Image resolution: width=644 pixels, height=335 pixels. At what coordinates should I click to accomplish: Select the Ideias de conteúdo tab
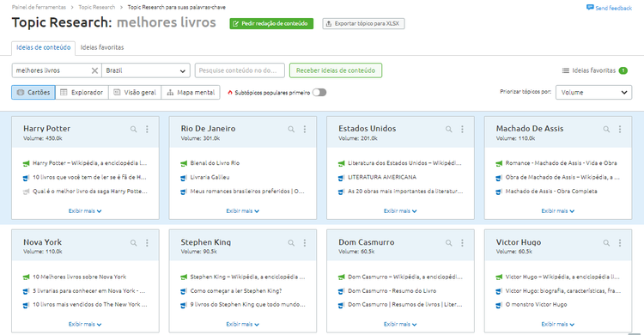pos(43,48)
